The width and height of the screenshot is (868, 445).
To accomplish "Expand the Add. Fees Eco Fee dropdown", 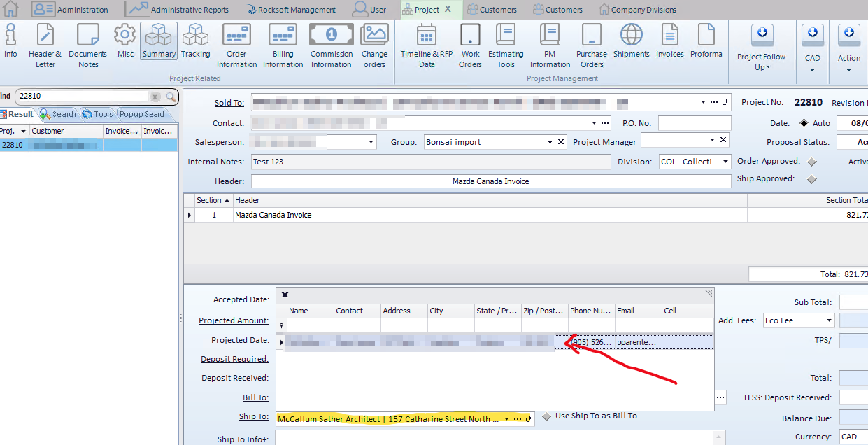I will (x=829, y=320).
